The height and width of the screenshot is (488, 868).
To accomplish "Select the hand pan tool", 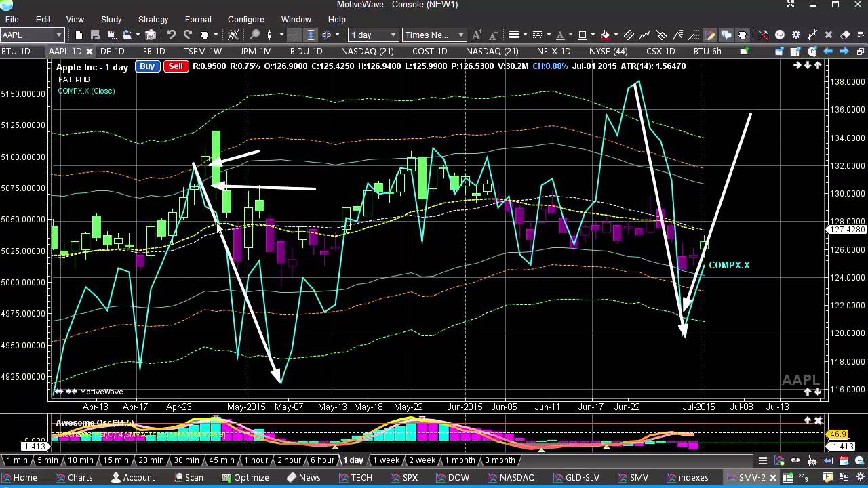I will (204, 35).
